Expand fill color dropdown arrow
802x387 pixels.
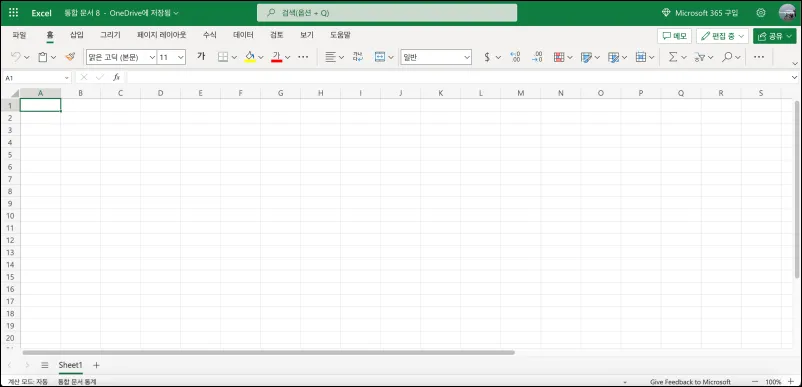pyautogui.click(x=261, y=57)
